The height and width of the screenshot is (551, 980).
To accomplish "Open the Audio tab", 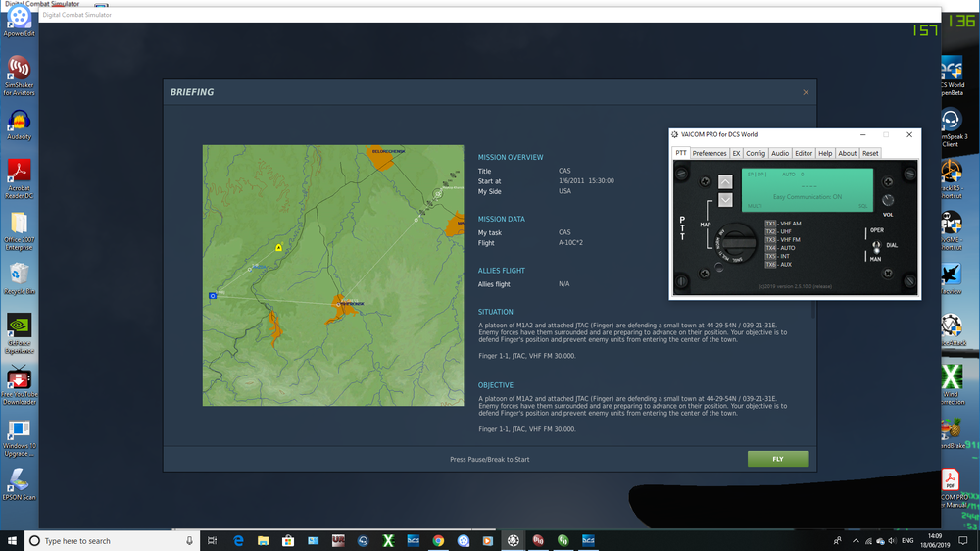I will [779, 153].
